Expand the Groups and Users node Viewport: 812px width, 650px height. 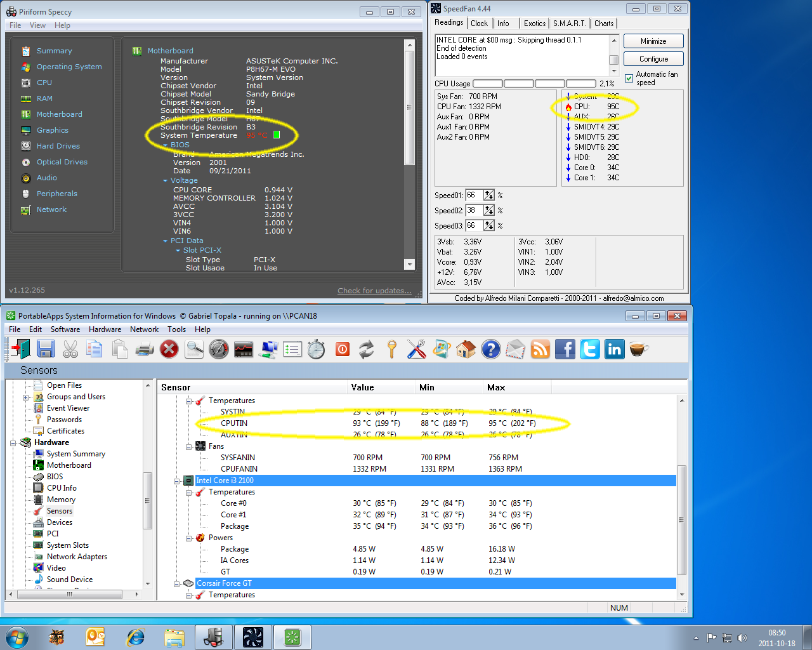(x=26, y=397)
